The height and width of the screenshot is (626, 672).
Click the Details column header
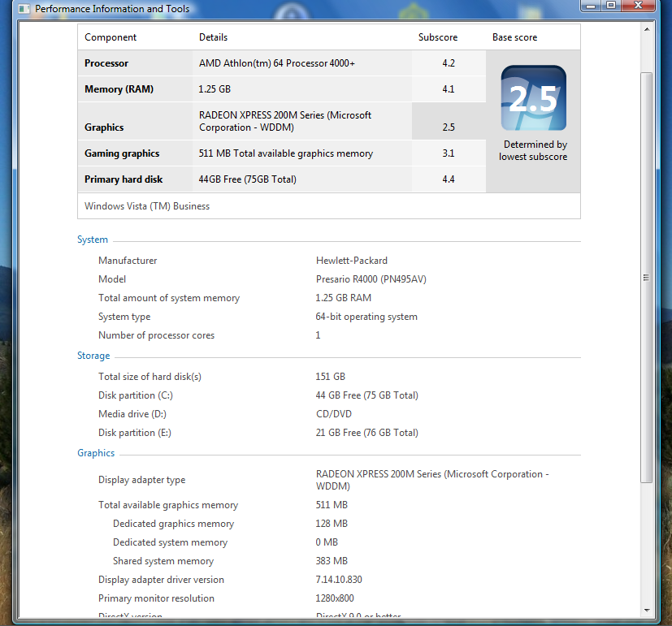click(x=213, y=37)
